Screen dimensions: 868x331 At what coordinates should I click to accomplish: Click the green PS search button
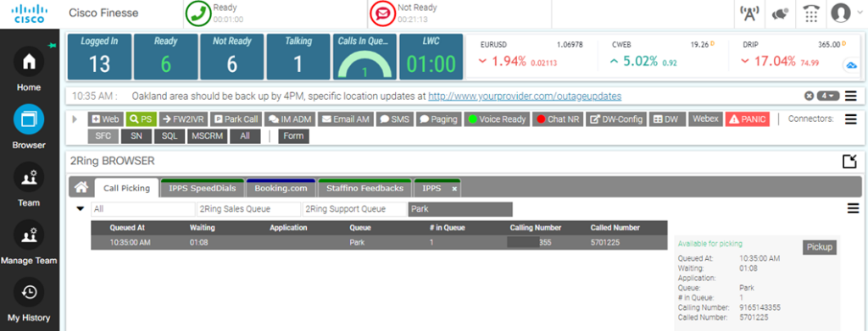point(142,119)
